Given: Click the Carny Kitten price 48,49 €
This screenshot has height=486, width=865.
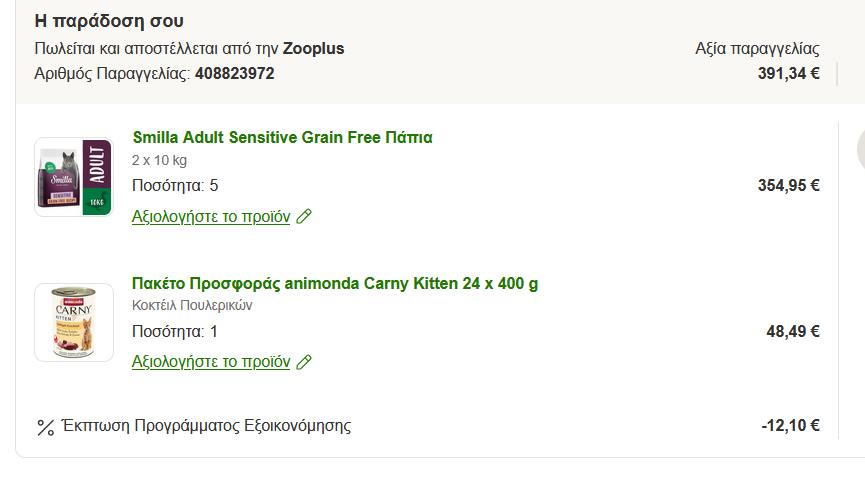Looking at the screenshot, I should coord(792,331).
